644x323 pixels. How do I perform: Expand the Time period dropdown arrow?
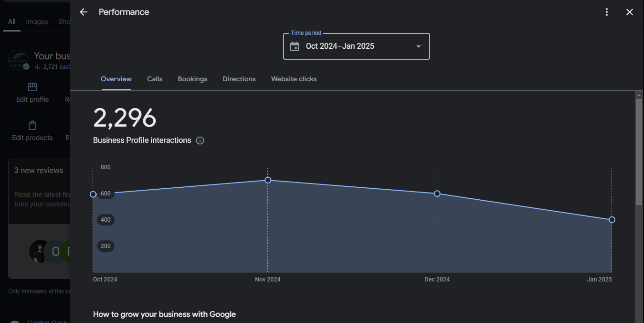[x=419, y=46]
